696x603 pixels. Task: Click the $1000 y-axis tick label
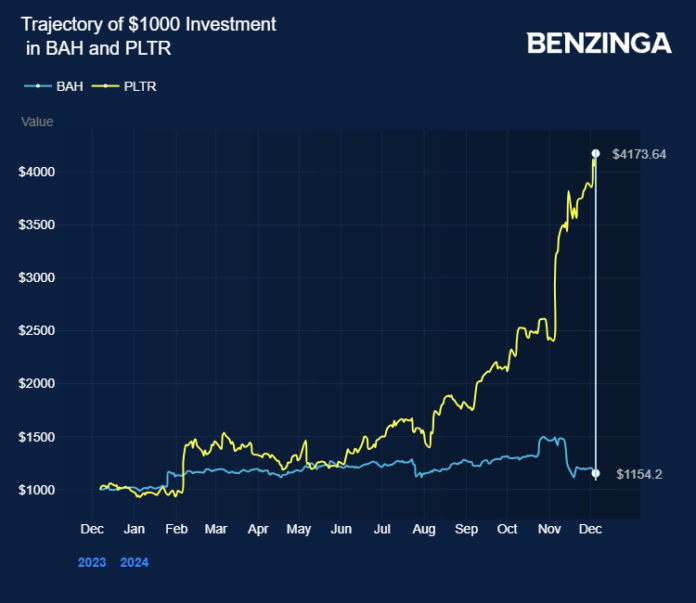[37, 490]
